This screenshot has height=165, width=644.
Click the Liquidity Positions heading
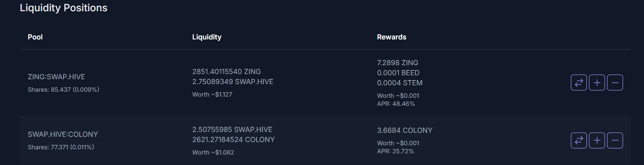pyautogui.click(x=64, y=8)
